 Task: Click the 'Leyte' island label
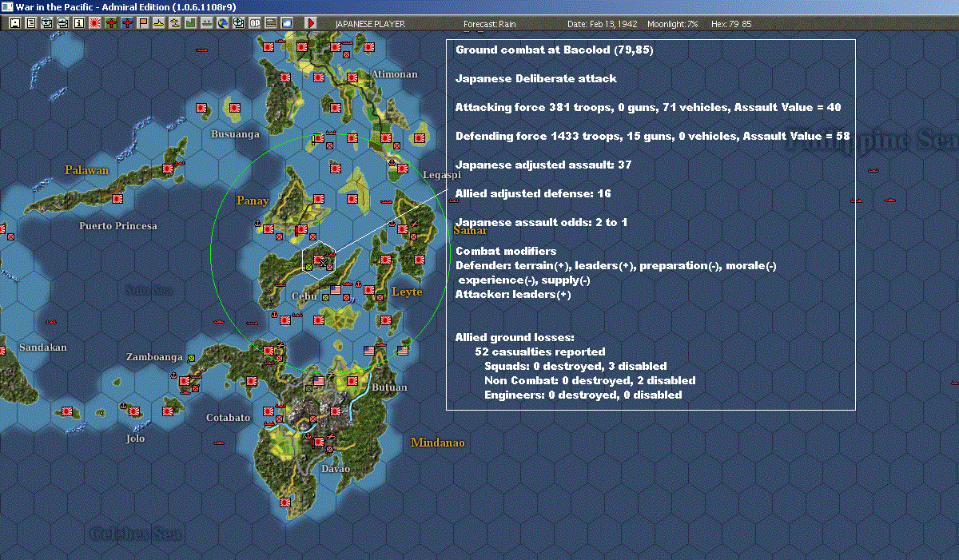(x=407, y=292)
